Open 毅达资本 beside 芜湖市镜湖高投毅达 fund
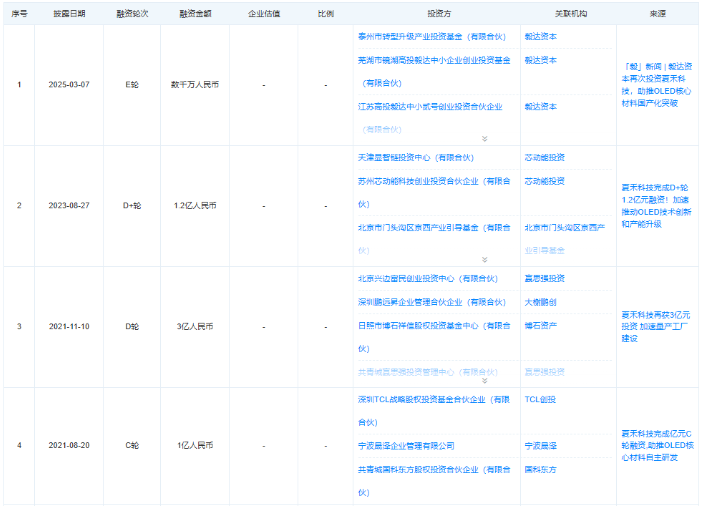This screenshot has height=509, width=703. pos(540,60)
